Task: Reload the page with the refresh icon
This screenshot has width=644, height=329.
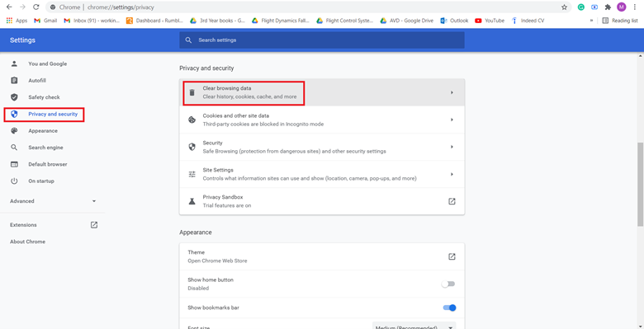Action: [x=36, y=7]
